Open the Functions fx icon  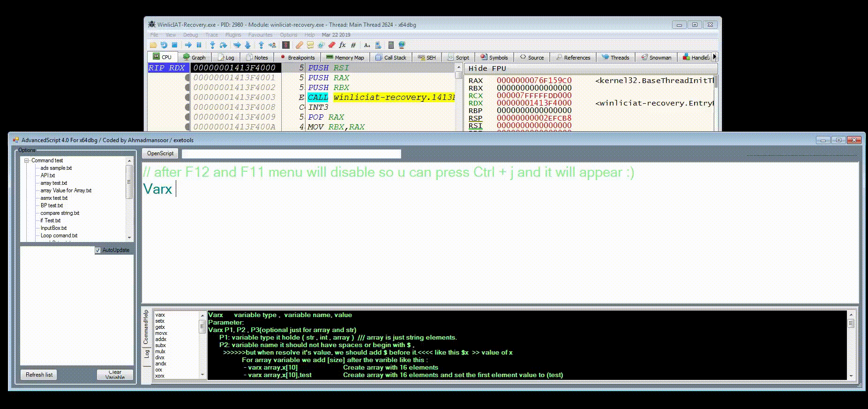pos(343,45)
